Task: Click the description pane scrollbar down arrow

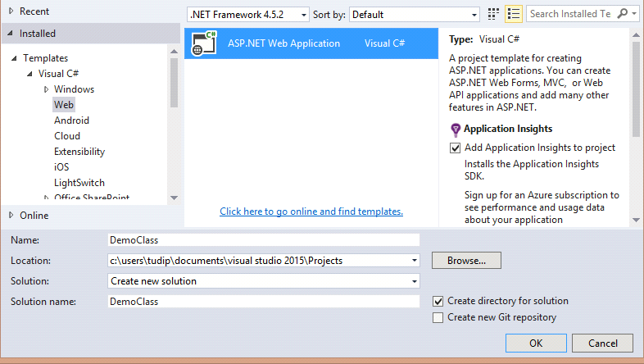Action: pos(636,221)
